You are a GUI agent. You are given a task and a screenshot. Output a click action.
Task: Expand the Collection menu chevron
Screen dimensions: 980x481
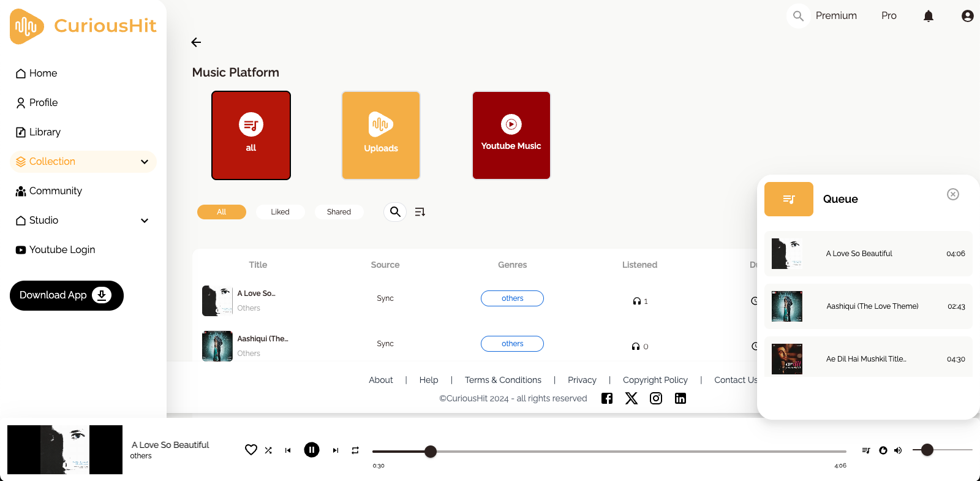[145, 162]
